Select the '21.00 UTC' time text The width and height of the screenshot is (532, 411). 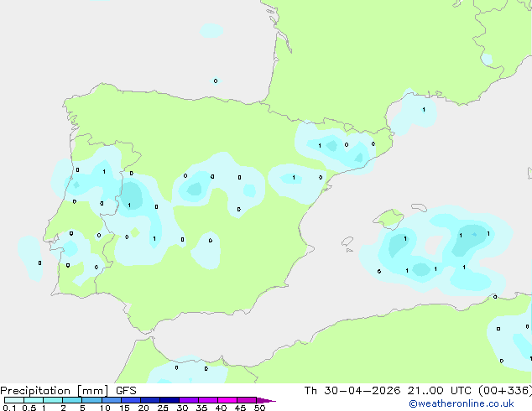click(x=440, y=391)
